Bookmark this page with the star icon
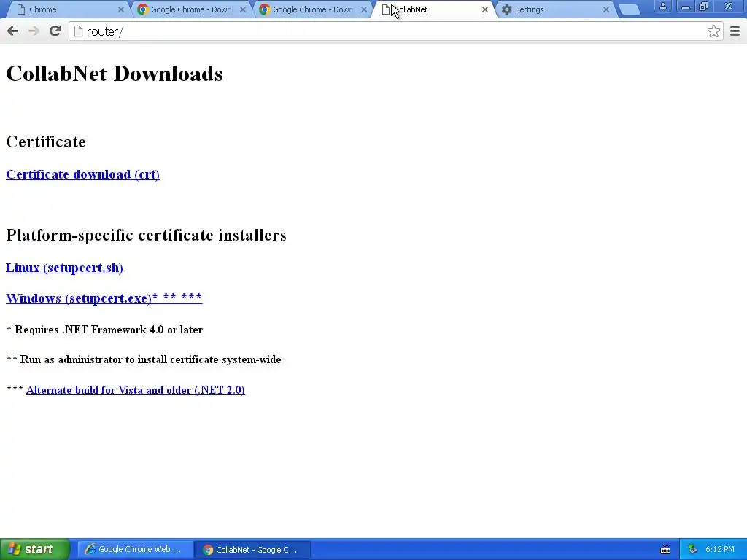The width and height of the screenshot is (747, 560). click(x=713, y=31)
